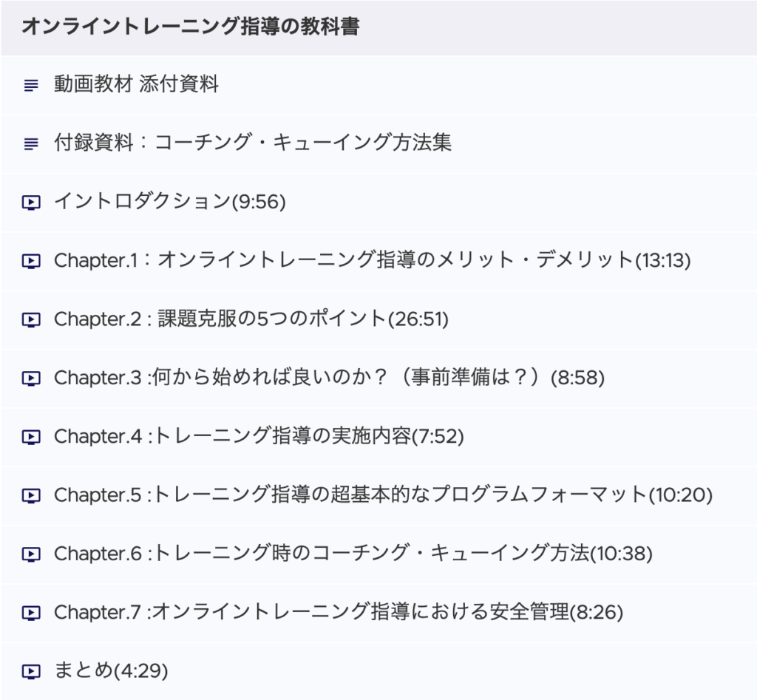757x700 pixels.
Task: Click video icon beside Chapter.1
Action: [31, 261]
